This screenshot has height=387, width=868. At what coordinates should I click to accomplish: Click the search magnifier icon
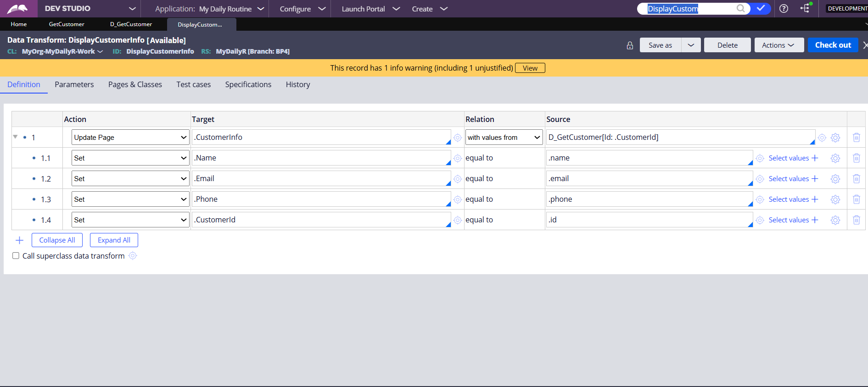[x=740, y=9]
